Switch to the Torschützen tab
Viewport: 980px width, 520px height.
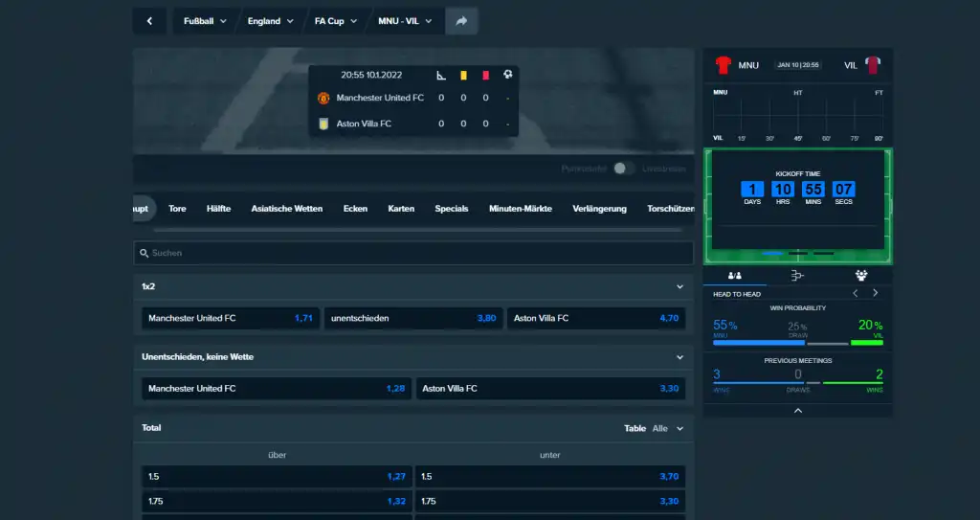click(x=670, y=209)
